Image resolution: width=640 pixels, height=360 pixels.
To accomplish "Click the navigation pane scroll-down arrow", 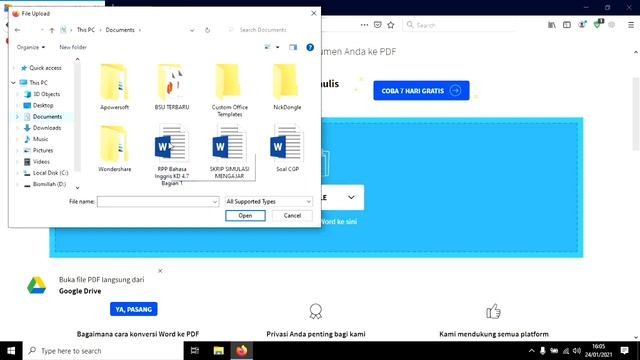I will (x=78, y=188).
